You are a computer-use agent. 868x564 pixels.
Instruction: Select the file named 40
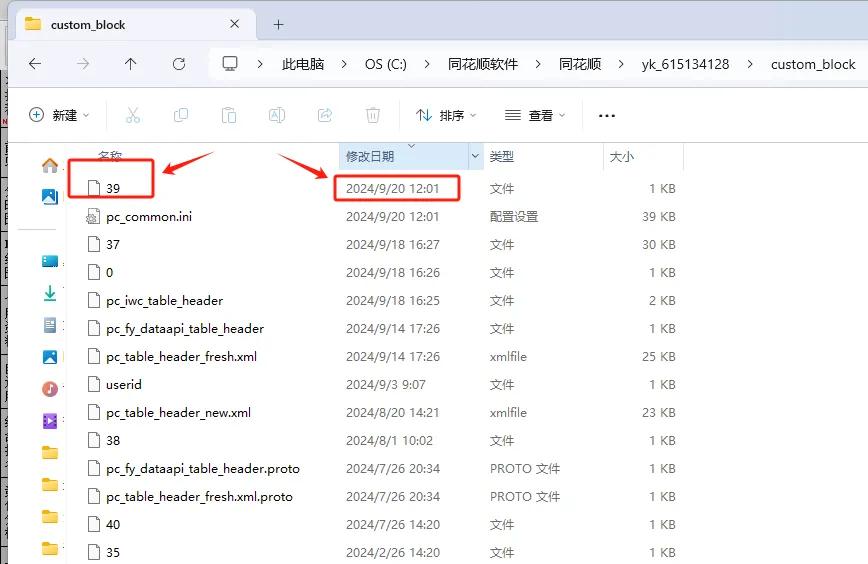113,524
